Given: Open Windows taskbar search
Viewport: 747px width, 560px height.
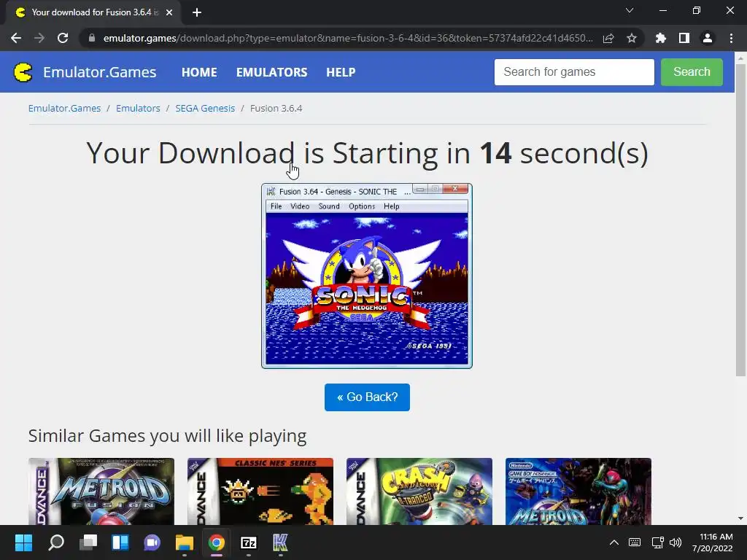Looking at the screenshot, I should point(56,542).
